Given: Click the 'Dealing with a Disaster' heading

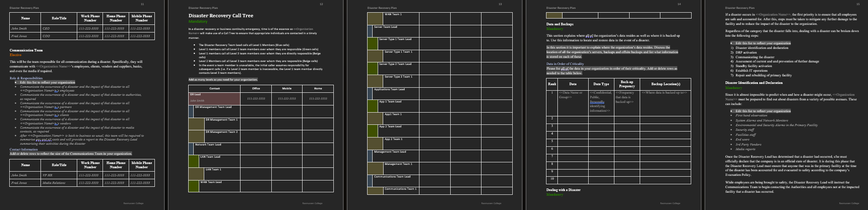Looking at the screenshot, I should pyautogui.click(x=563, y=190).
